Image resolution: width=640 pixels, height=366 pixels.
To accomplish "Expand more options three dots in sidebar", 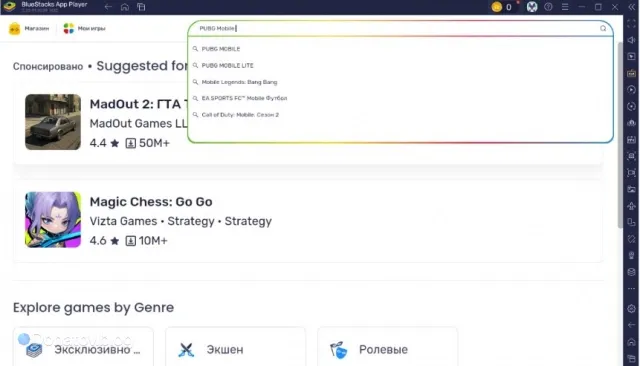I will [x=631, y=289].
